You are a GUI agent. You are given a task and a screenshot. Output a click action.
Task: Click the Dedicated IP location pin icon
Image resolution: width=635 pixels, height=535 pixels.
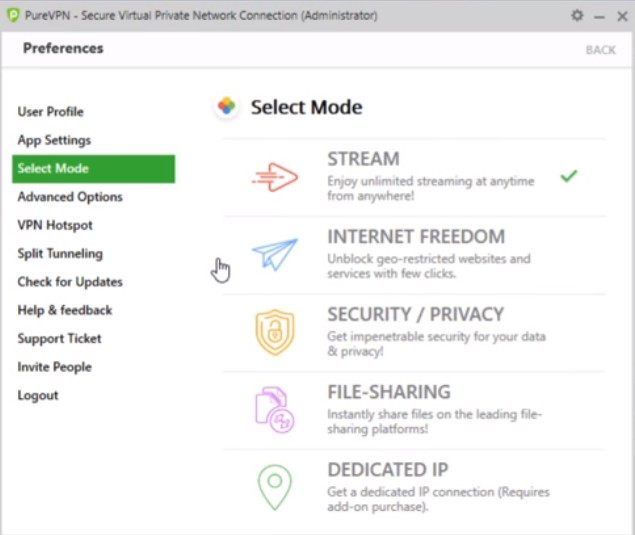(x=275, y=487)
